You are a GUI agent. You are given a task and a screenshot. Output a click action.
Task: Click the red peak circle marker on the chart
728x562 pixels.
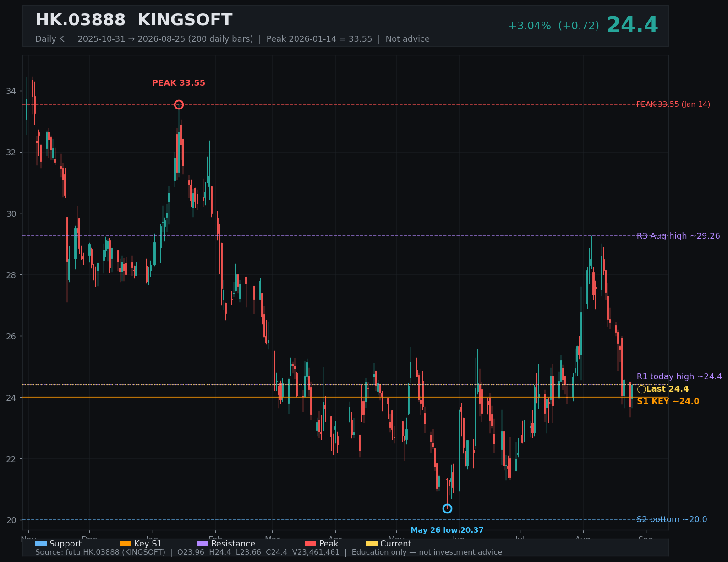(x=179, y=105)
